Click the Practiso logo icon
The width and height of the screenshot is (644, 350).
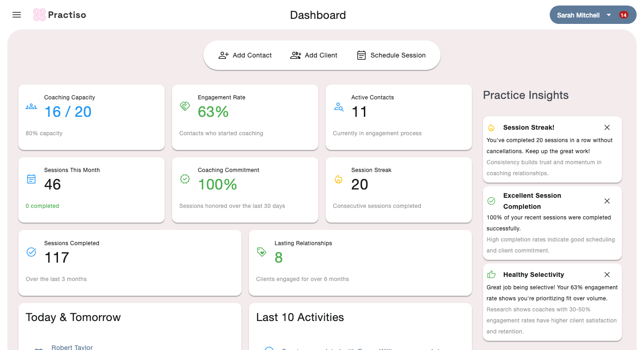pos(40,15)
